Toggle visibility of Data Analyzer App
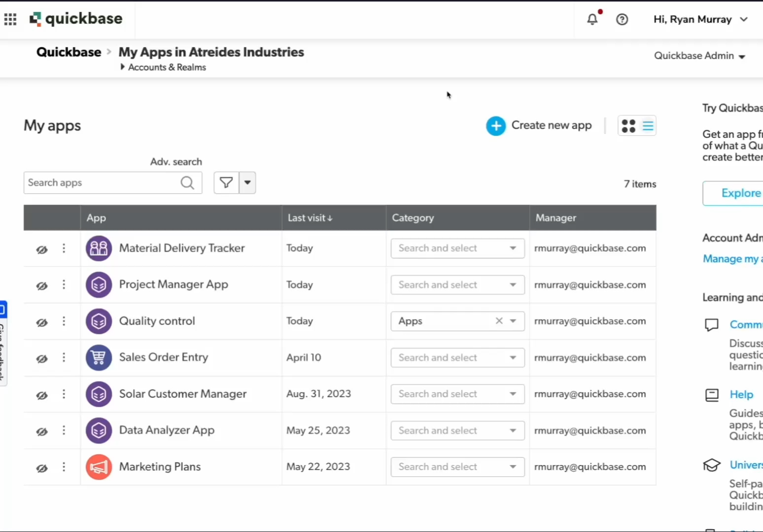 [x=42, y=432]
